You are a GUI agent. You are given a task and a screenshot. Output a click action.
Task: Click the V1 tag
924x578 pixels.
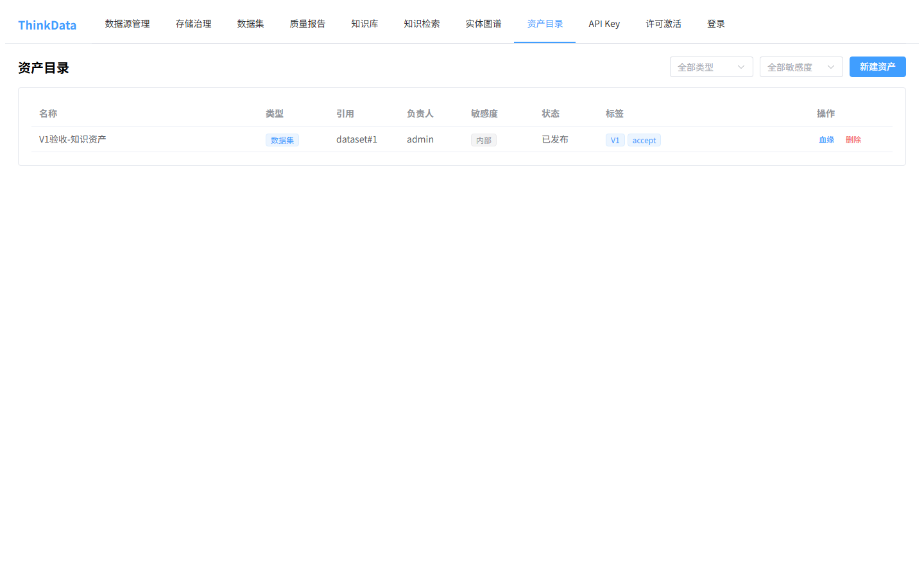coord(615,140)
